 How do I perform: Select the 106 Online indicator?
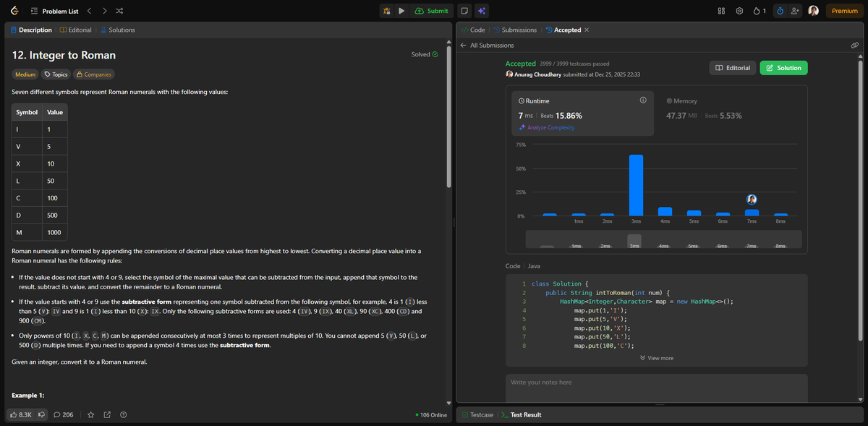432,414
